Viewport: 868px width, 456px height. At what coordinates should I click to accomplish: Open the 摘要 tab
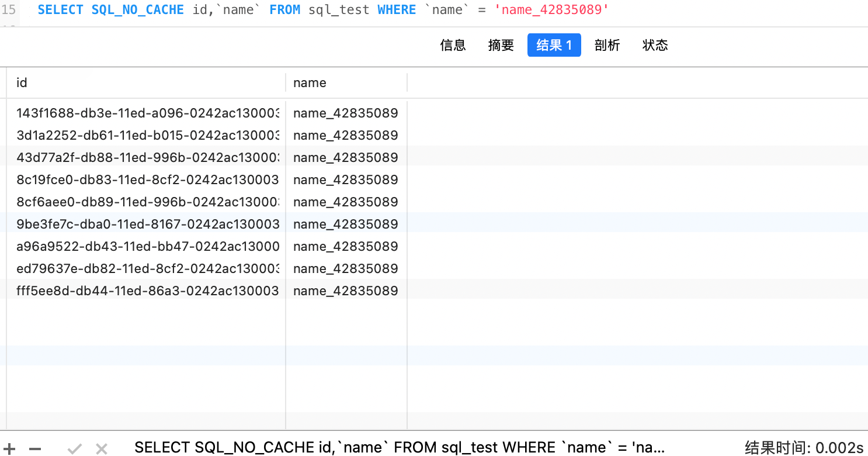pos(501,45)
